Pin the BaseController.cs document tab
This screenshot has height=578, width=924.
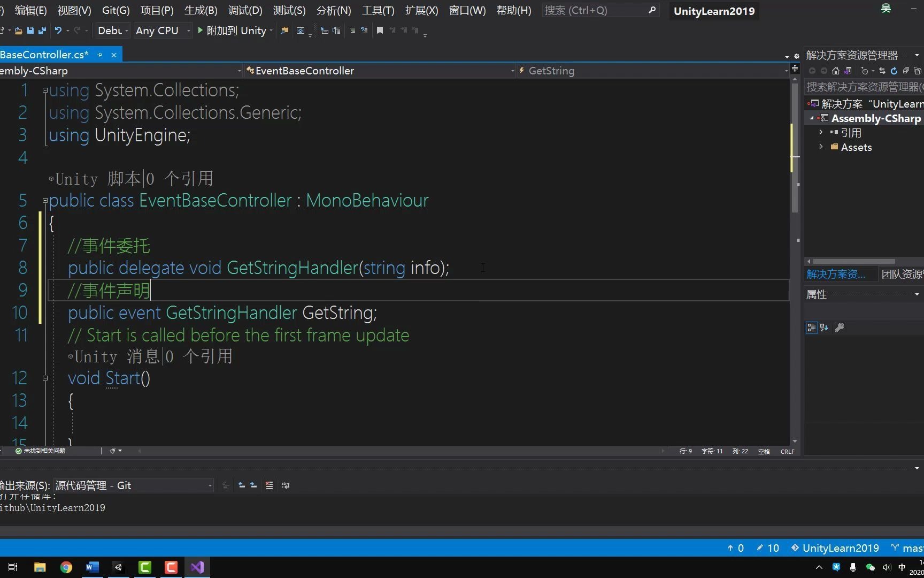pyautogui.click(x=99, y=54)
